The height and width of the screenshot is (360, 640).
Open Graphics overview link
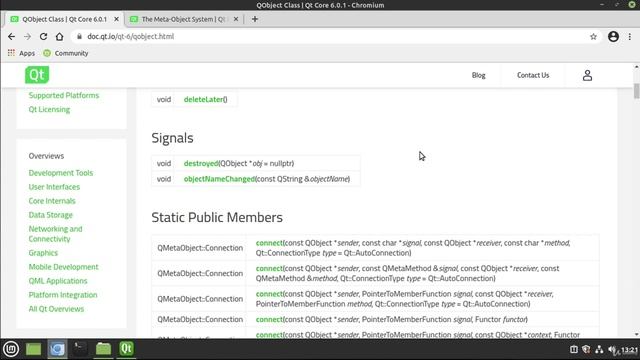point(43,253)
